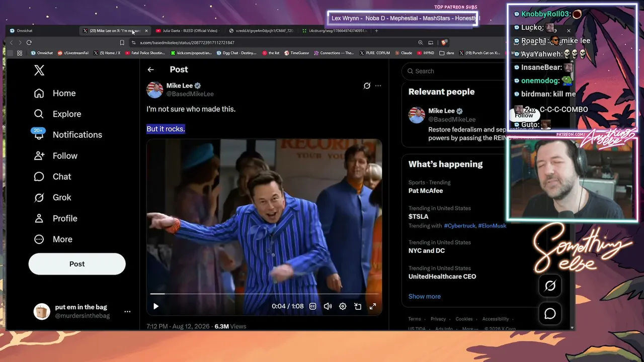Open account options for put em in the bag
This screenshot has height=362, width=644.
coord(127,312)
